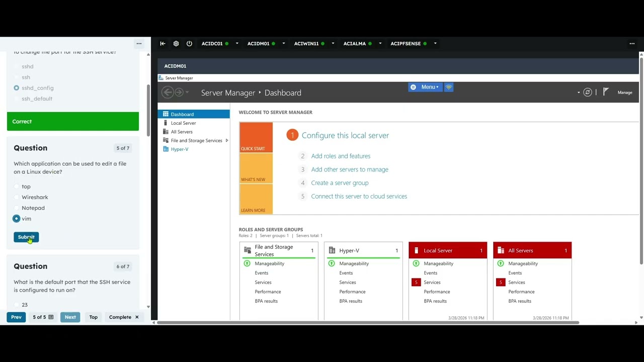644x362 pixels.
Task: Click the Complete button
Action: pos(124,317)
